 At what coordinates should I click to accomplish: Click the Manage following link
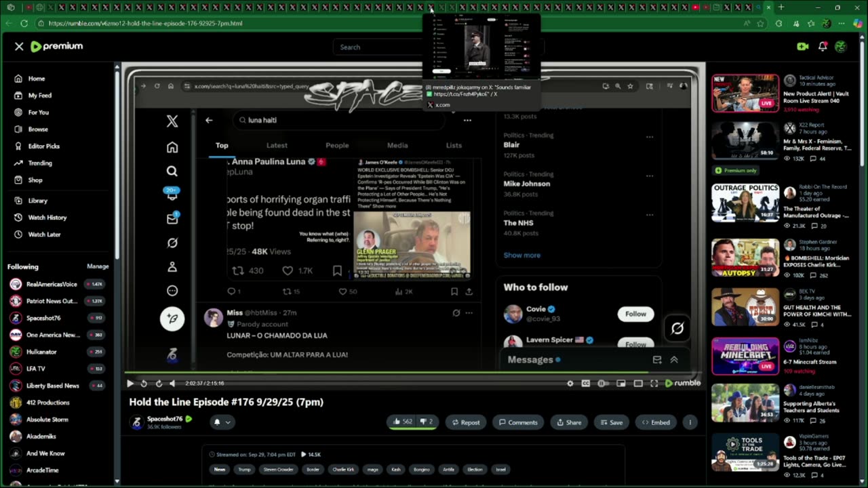click(98, 267)
